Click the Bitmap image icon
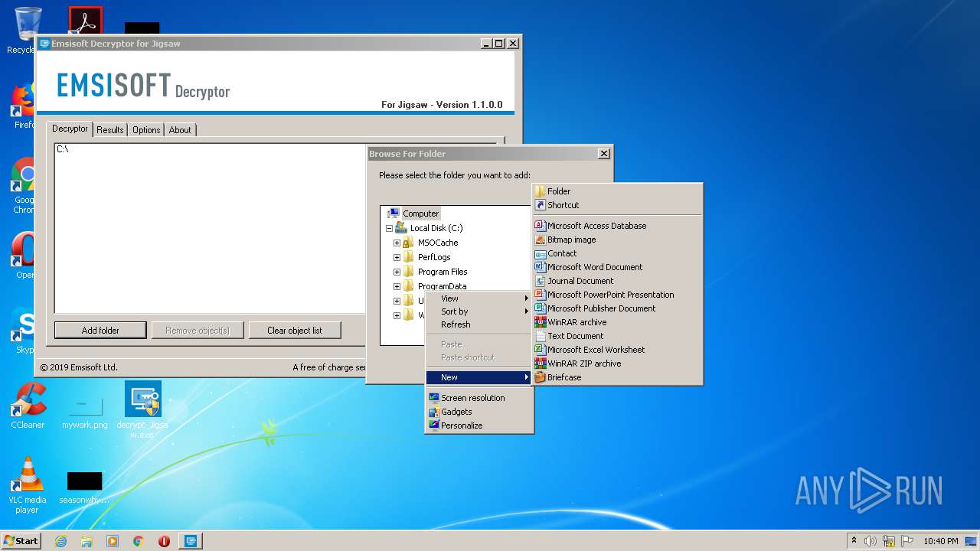Image resolution: width=980 pixels, height=551 pixels. tap(540, 240)
